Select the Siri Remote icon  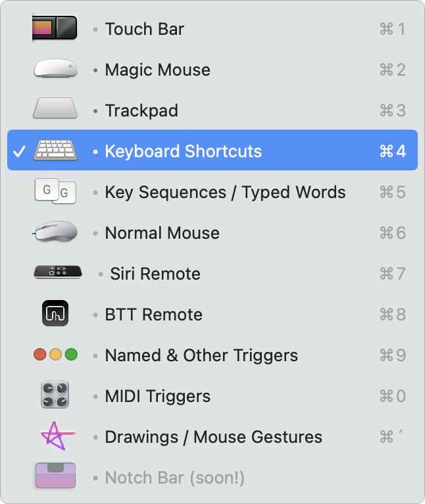58,272
